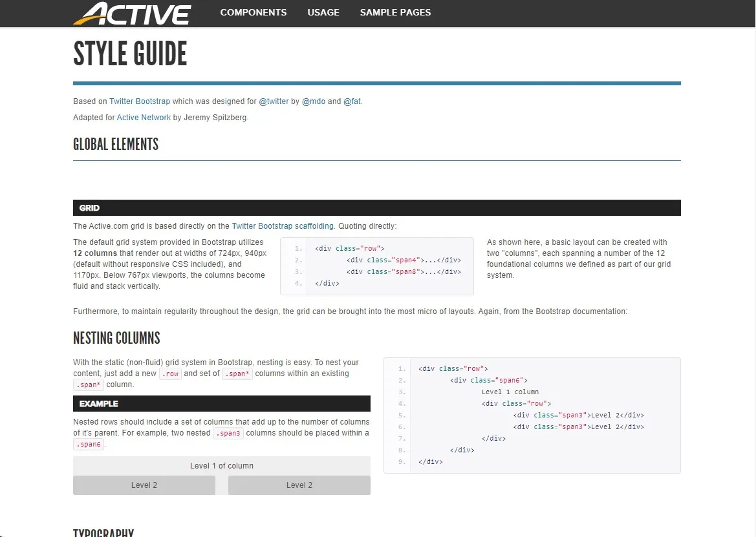Open the USAGE menu
The width and height of the screenshot is (756, 537).
[x=323, y=12]
